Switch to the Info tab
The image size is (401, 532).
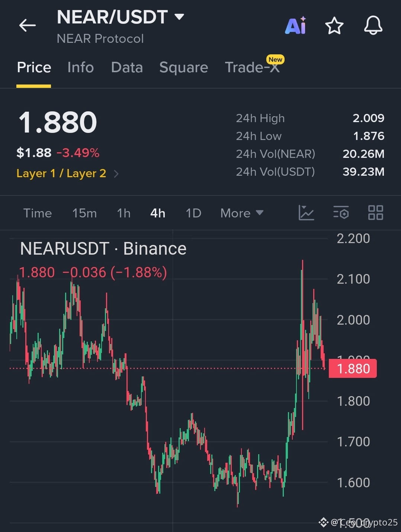coord(80,67)
